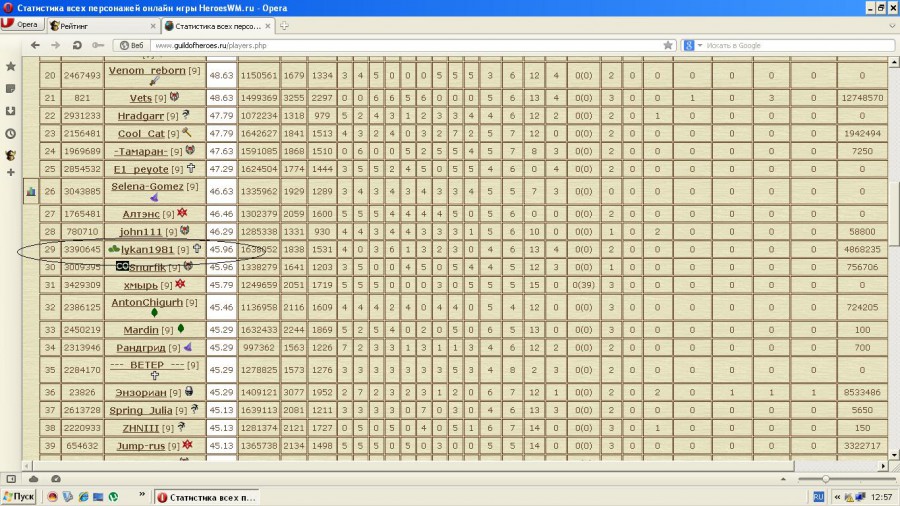Open player -Тамаран- profile link

point(141,151)
